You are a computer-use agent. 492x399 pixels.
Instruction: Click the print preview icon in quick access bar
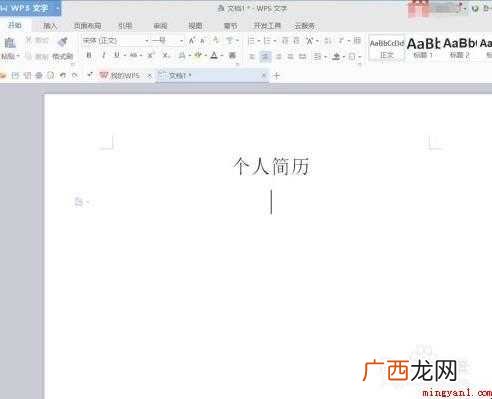[x=50, y=75]
